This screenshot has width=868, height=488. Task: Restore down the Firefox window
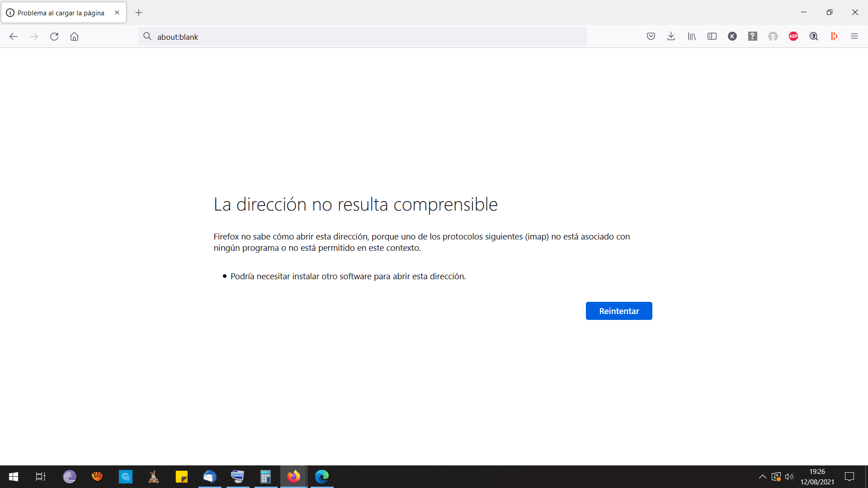point(830,12)
